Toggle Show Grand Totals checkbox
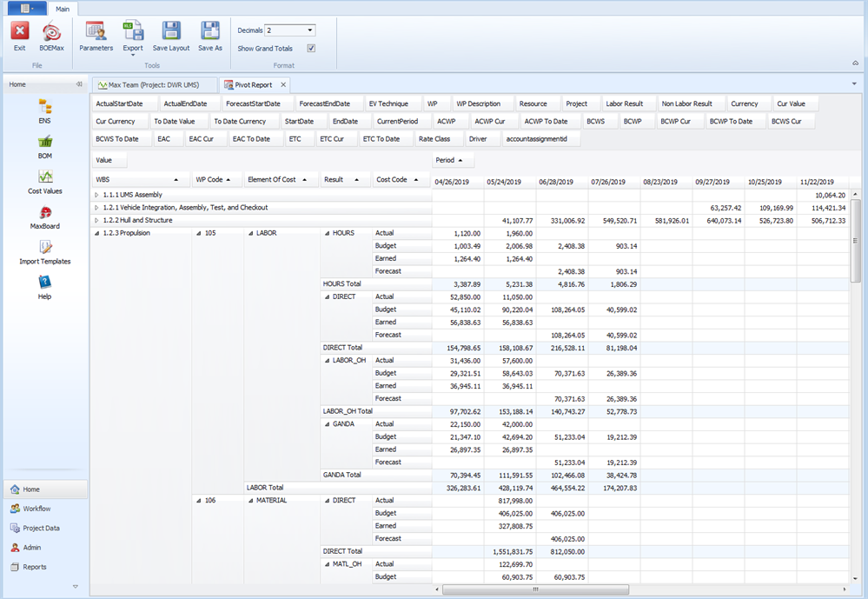 point(311,49)
